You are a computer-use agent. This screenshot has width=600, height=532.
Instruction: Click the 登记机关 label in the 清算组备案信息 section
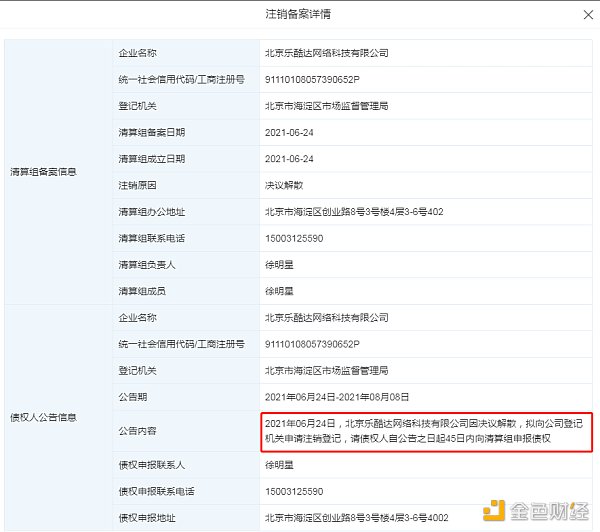(137, 106)
